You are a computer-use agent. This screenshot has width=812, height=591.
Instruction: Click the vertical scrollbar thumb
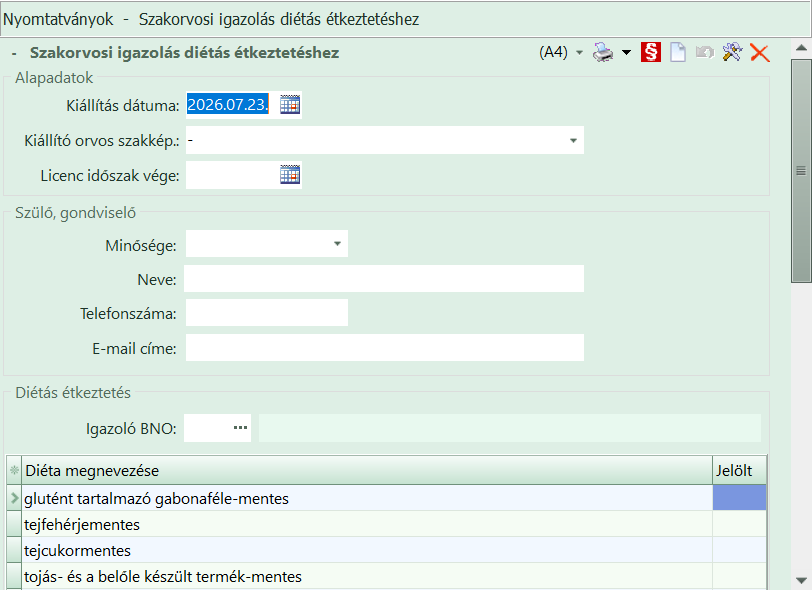(x=801, y=171)
